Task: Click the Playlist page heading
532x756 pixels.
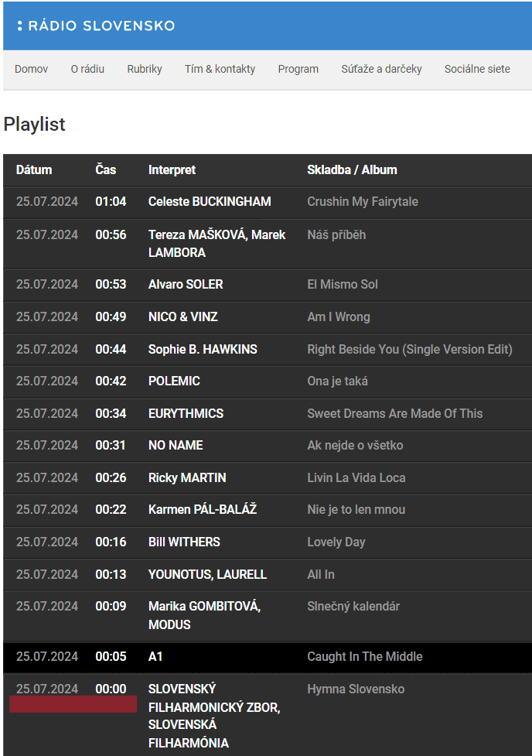Action: (x=34, y=124)
